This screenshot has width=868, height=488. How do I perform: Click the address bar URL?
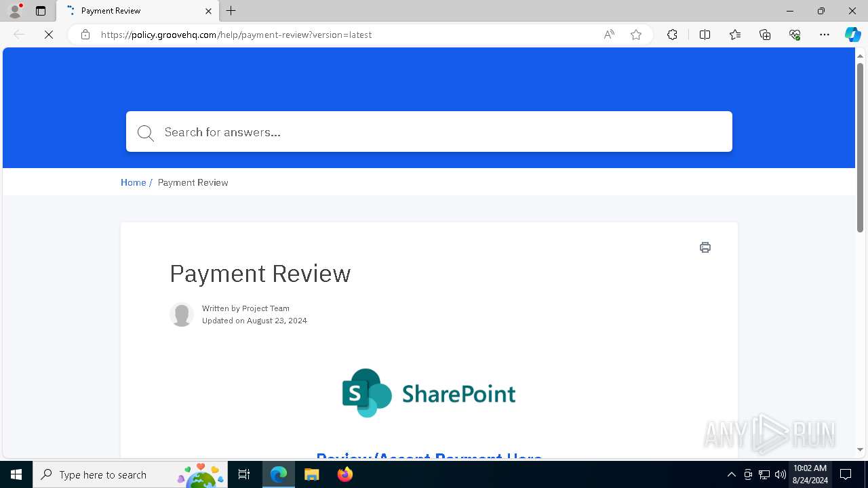point(236,35)
